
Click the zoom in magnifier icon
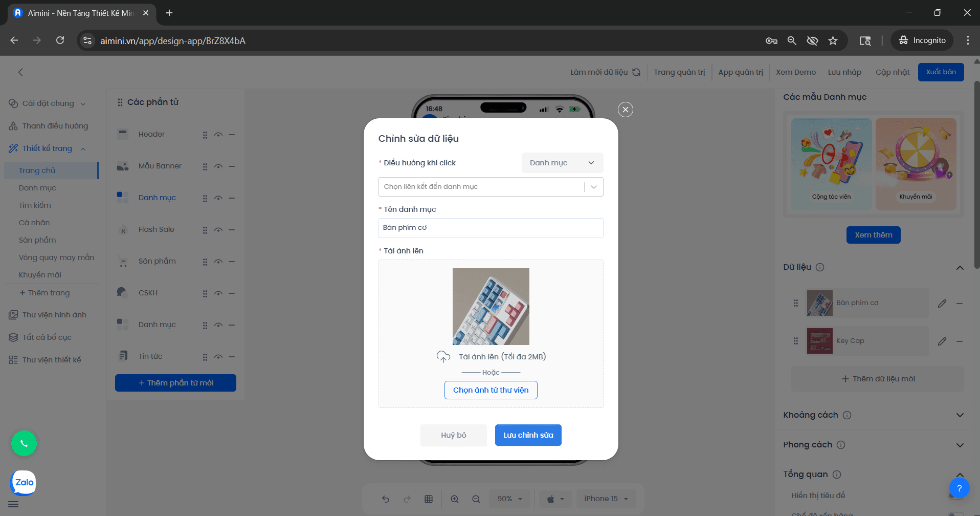click(x=454, y=499)
